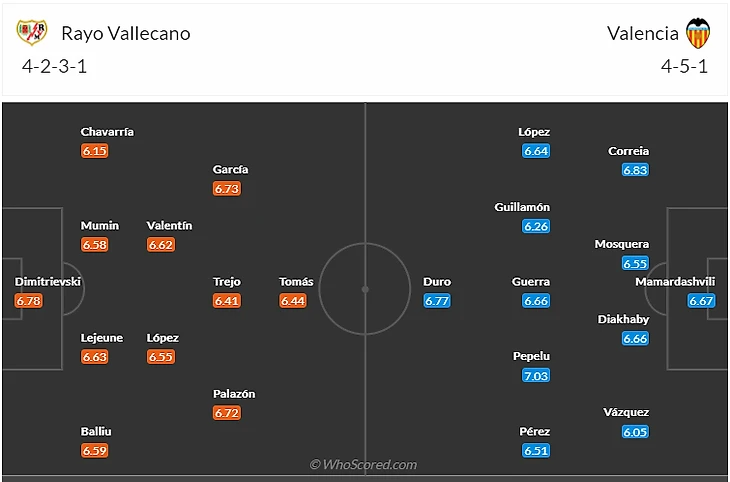730x482 pixels.
Task: Click the Valencia club crest
Action: coord(698,33)
